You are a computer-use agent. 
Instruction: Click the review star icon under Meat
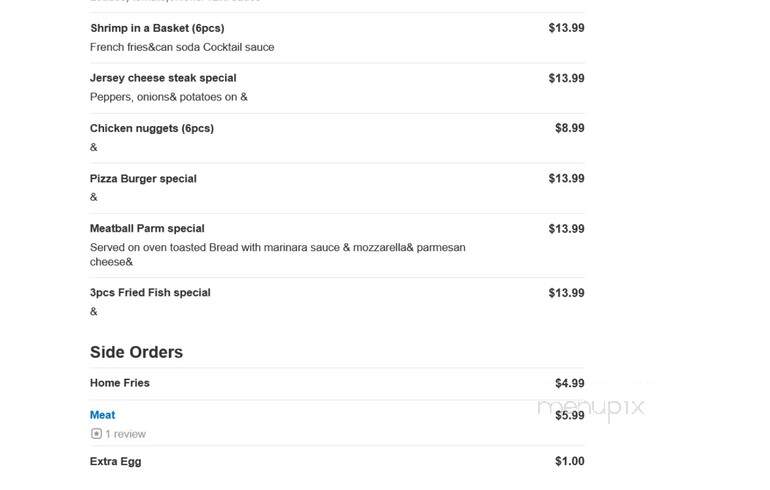96,434
